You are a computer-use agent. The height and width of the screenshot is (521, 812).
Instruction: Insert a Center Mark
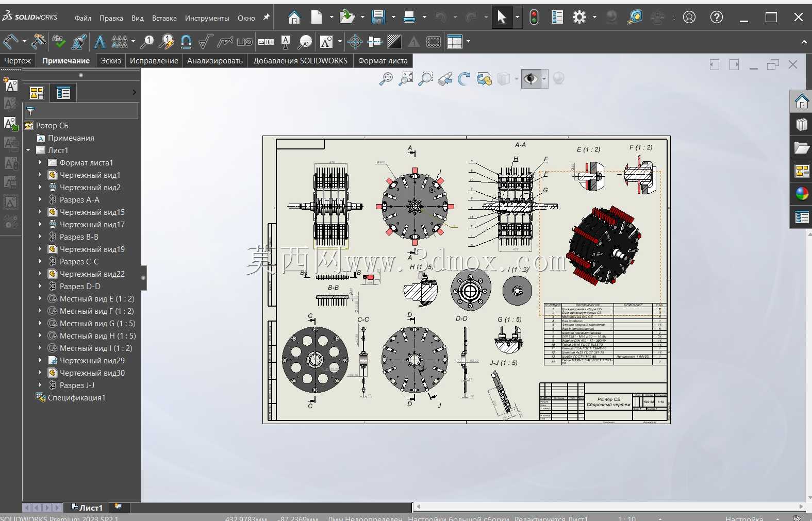click(355, 42)
